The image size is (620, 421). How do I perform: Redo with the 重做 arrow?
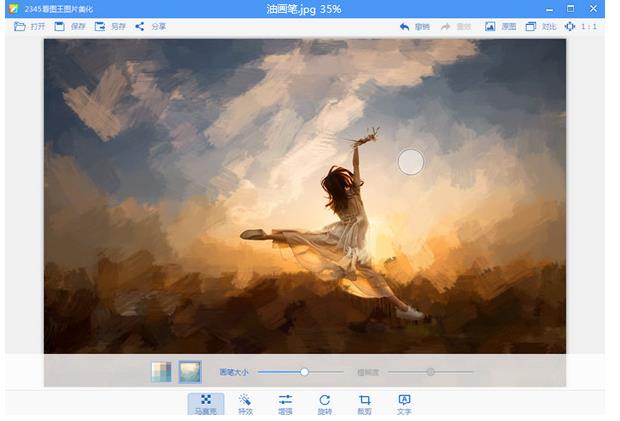(446, 26)
